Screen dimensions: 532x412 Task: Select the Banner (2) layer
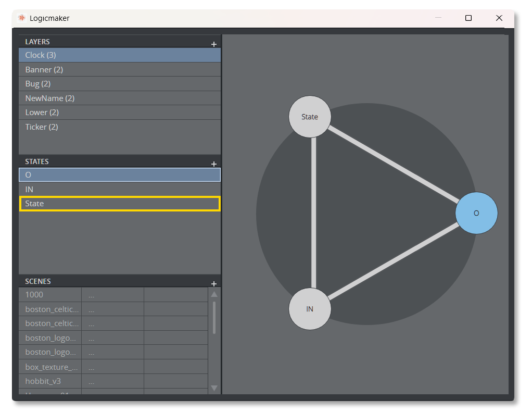pos(119,70)
